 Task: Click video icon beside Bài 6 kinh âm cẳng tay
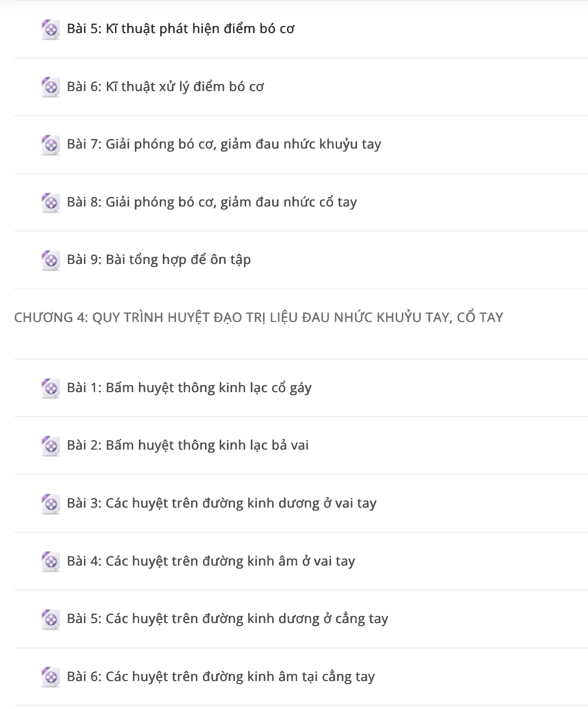[50, 677]
